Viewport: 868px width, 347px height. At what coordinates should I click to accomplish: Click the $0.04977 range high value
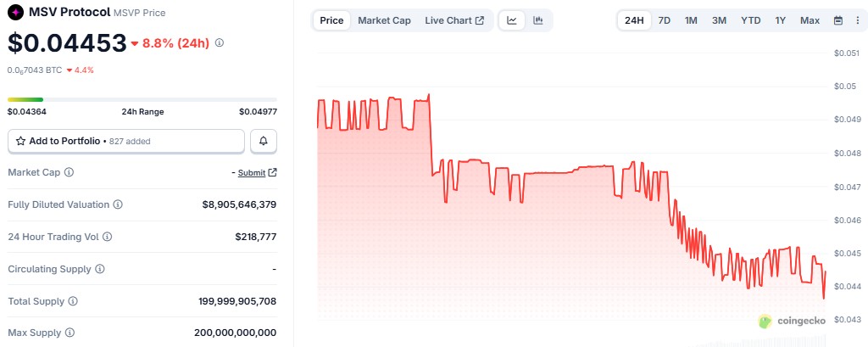click(258, 111)
